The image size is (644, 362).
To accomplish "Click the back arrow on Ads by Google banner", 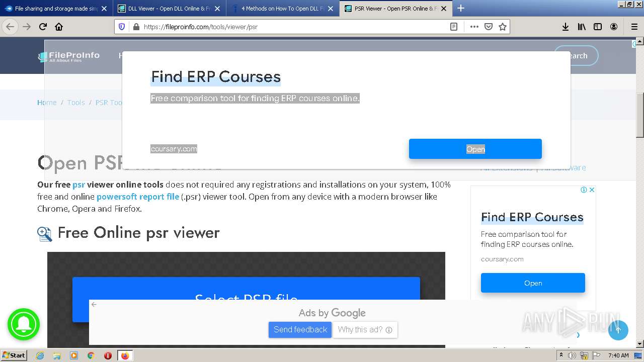I will pos(94,304).
